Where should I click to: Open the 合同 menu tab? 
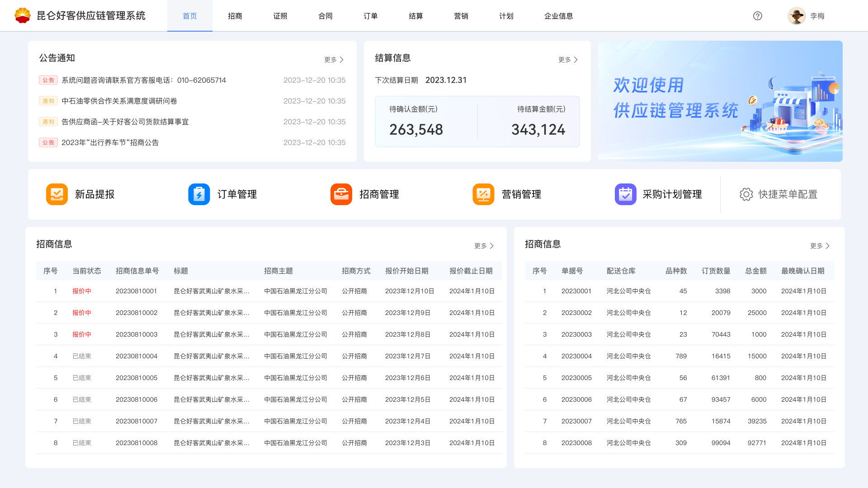point(325,16)
